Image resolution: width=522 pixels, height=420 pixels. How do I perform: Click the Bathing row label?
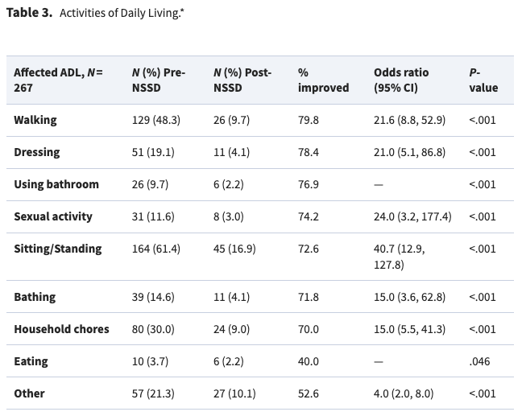pos(35,297)
